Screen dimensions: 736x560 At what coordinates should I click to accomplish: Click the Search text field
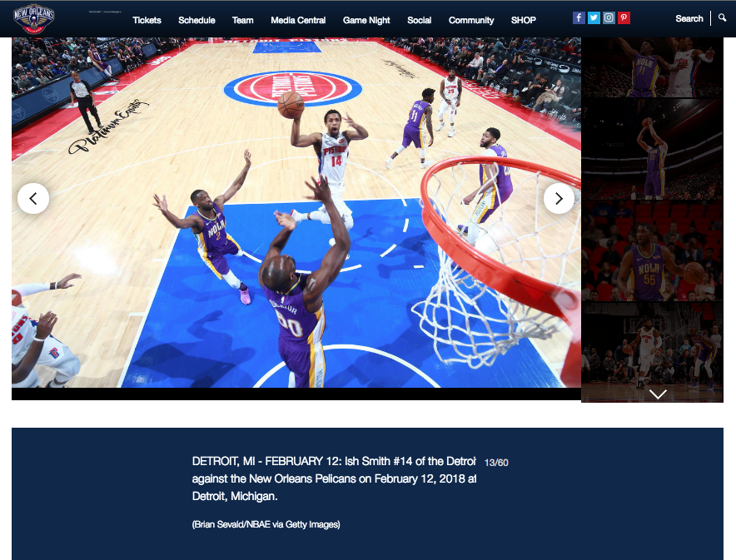[x=689, y=18]
